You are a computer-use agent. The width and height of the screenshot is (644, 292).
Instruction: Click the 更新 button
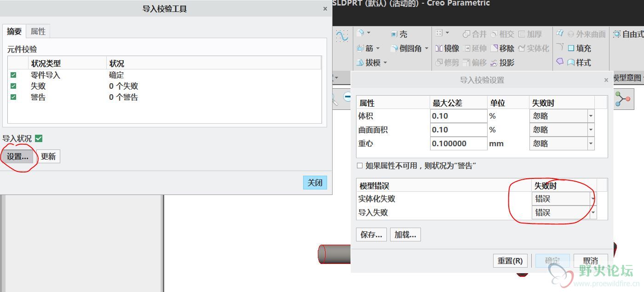[48, 156]
